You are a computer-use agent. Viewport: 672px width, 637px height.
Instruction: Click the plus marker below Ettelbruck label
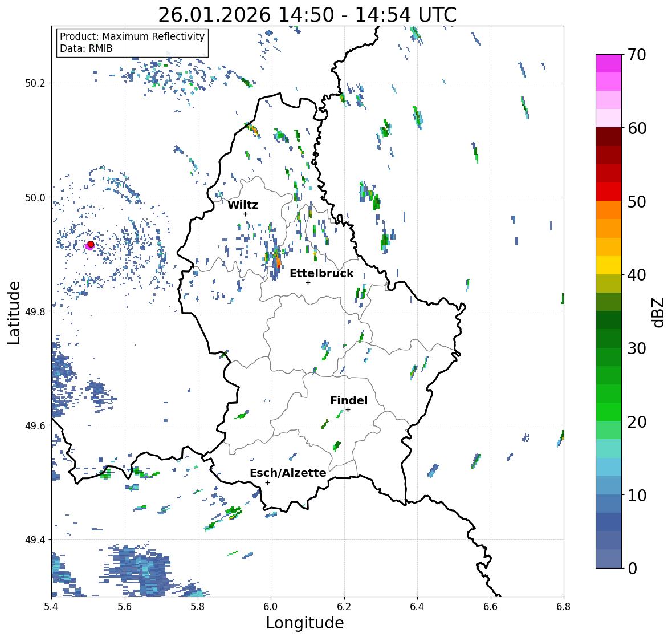point(308,282)
